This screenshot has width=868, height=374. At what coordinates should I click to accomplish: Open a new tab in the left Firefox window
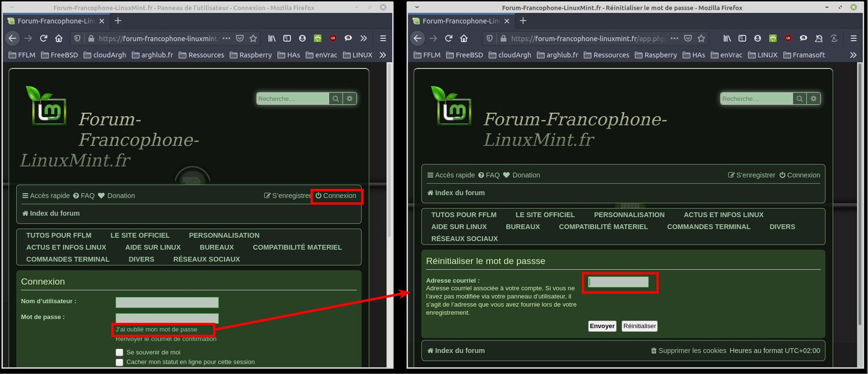click(x=118, y=21)
